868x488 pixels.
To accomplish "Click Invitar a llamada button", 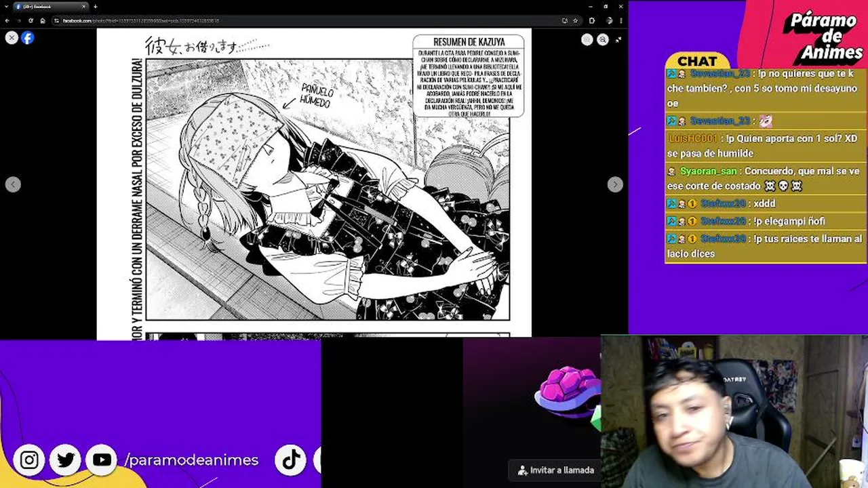I will tap(555, 470).
